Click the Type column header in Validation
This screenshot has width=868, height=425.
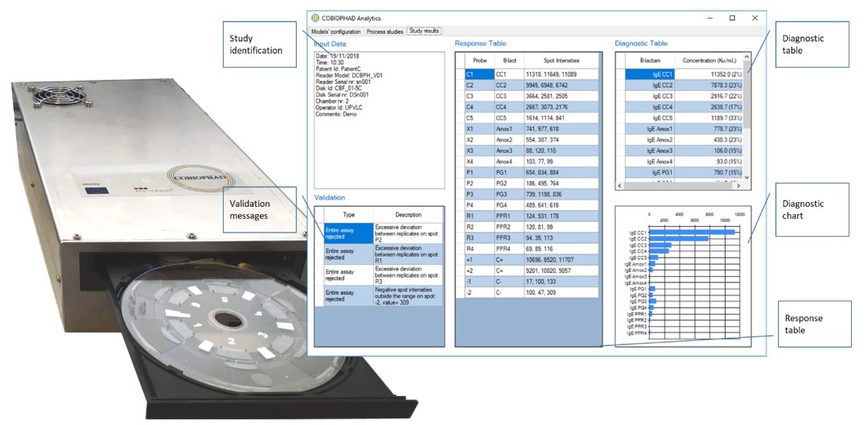click(x=349, y=214)
